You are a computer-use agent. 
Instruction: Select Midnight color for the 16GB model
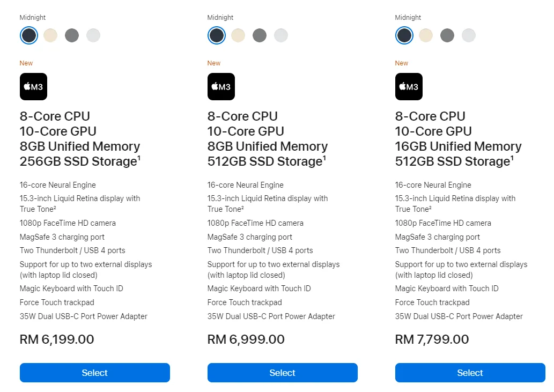[404, 35]
